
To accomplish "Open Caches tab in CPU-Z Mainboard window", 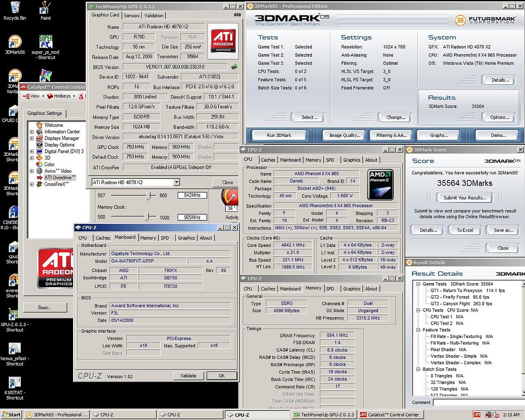I will click(x=103, y=238).
